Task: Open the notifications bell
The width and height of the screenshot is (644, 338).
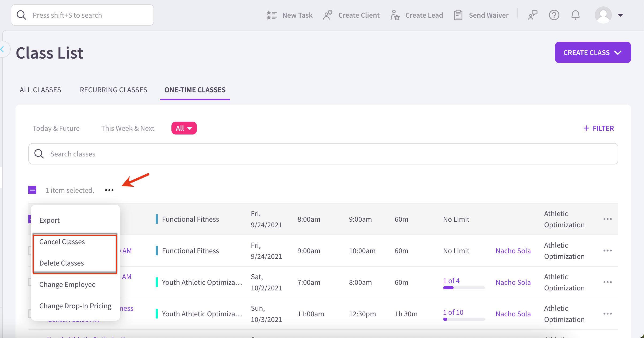Action: pyautogui.click(x=575, y=15)
